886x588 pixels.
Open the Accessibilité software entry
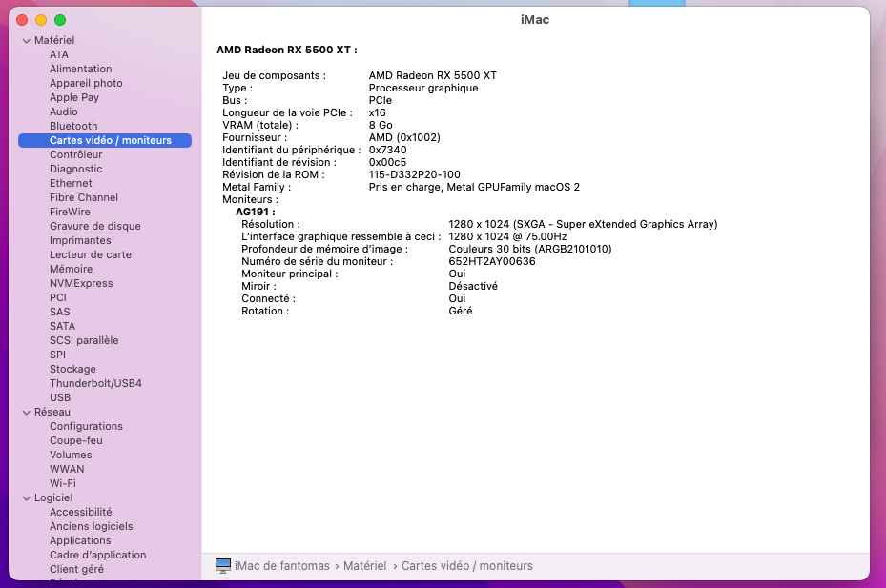click(x=81, y=512)
